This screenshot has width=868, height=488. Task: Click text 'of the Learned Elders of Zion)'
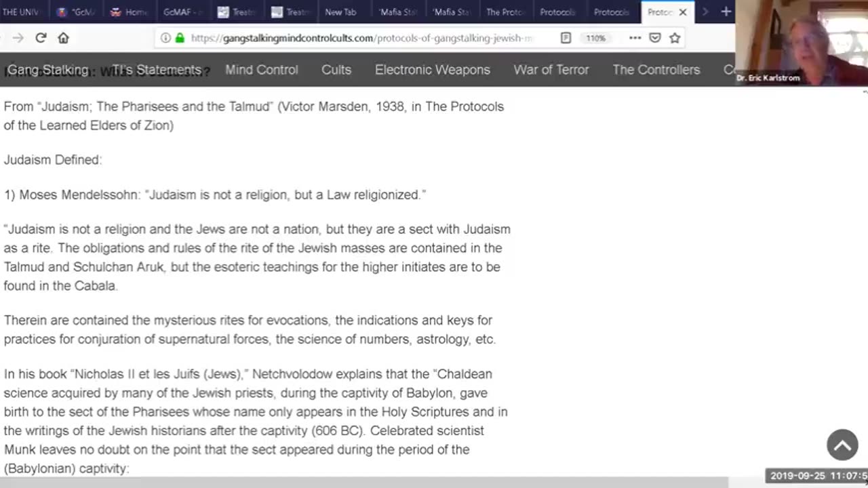[x=88, y=125]
